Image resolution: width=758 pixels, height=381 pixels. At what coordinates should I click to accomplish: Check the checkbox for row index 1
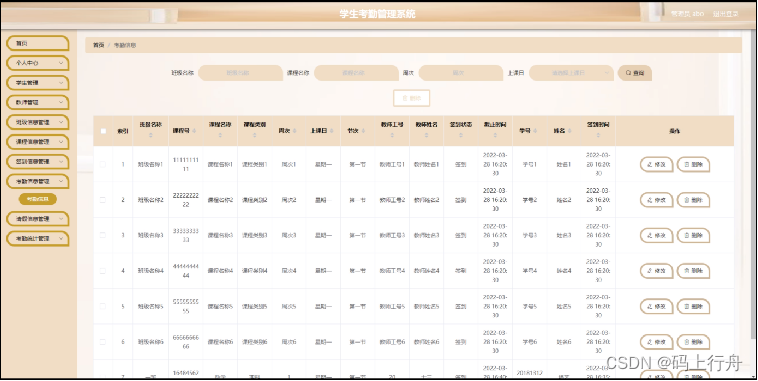[102, 164]
